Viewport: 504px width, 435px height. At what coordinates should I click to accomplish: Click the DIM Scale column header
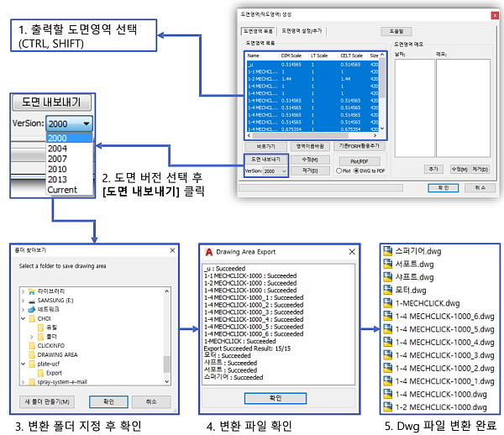click(291, 55)
